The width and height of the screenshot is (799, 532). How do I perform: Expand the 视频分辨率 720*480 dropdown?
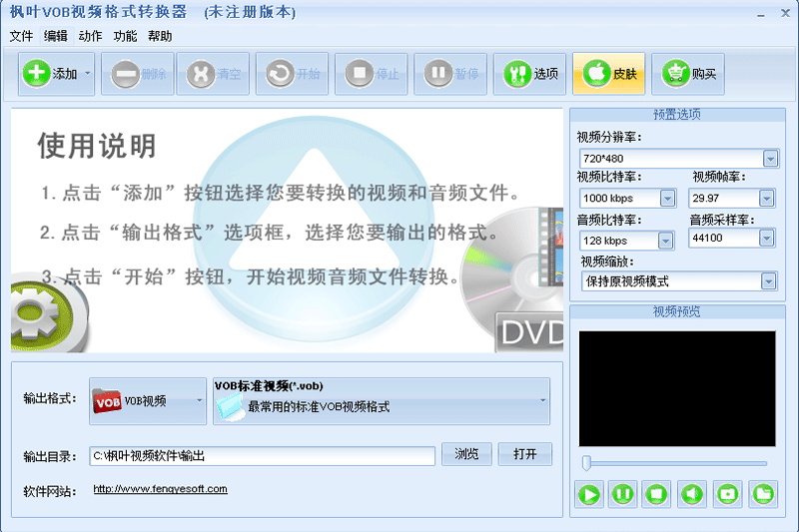coord(769,159)
